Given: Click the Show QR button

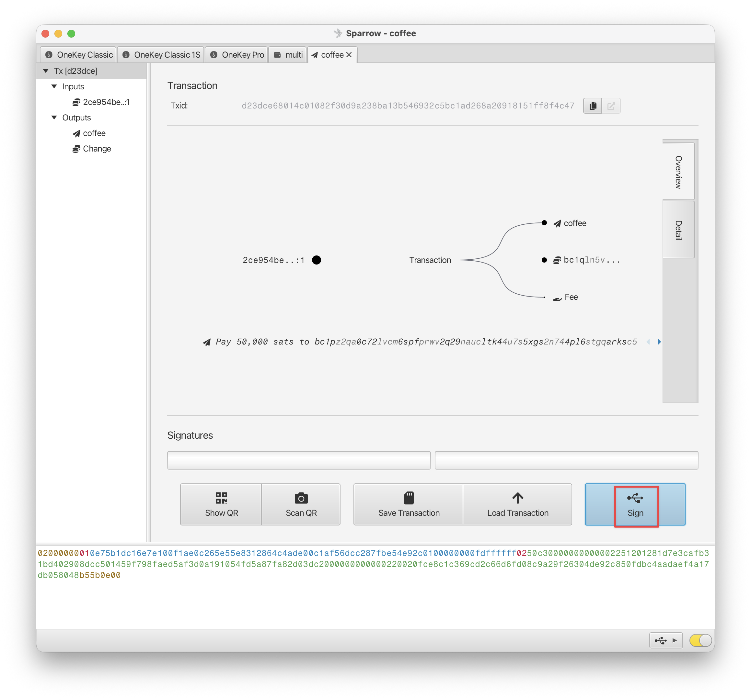Looking at the screenshot, I should click(x=221, y=504).
